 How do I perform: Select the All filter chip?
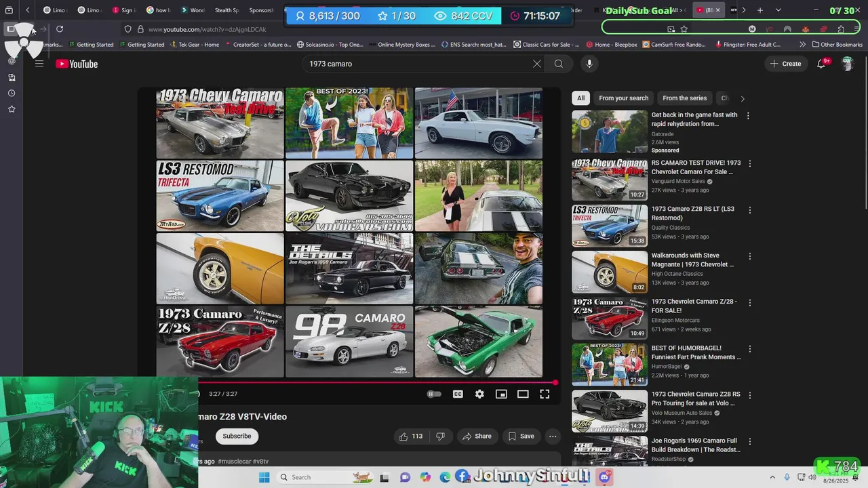[x=580, y=98]
